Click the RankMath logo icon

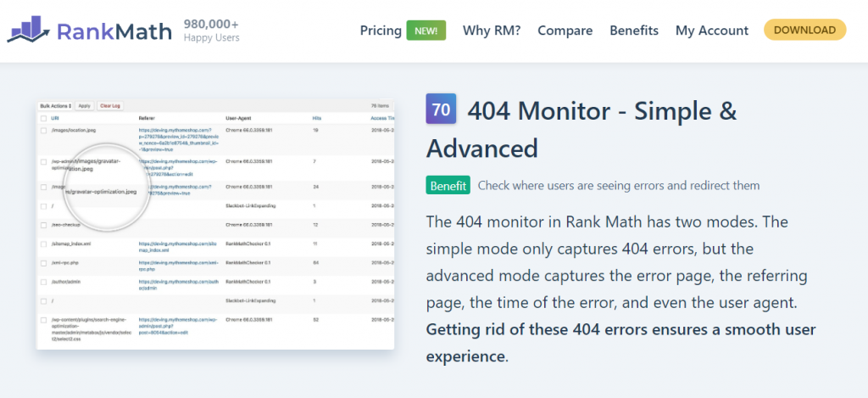[30, 29]
